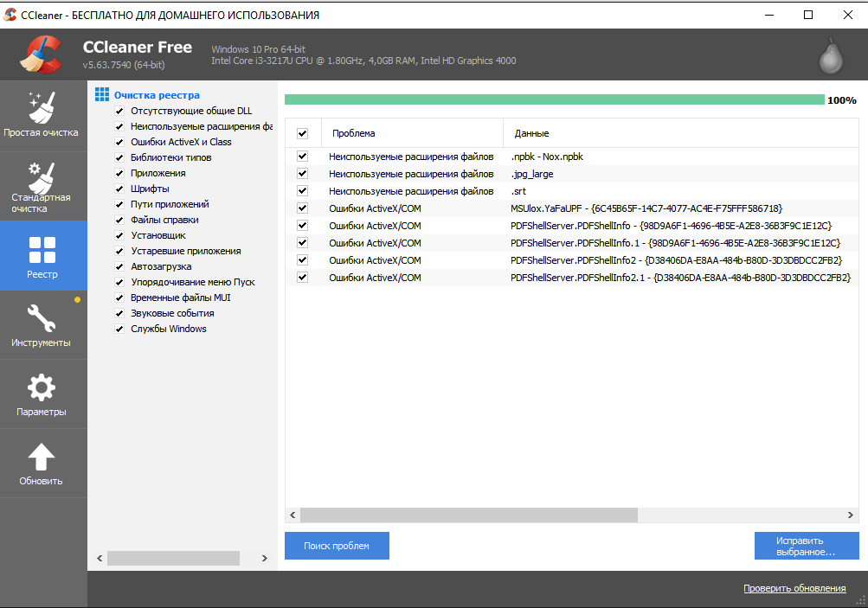Uncheck the MSUlox.YaFaUPF ActiveX error row
The image size is (868, 608).
[302, 208]
